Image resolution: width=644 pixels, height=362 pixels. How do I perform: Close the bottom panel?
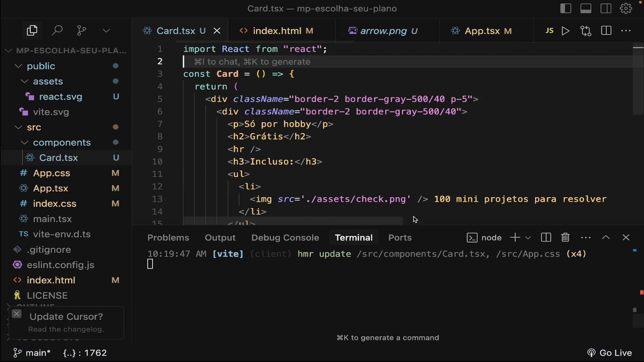(x=626, y=238)
